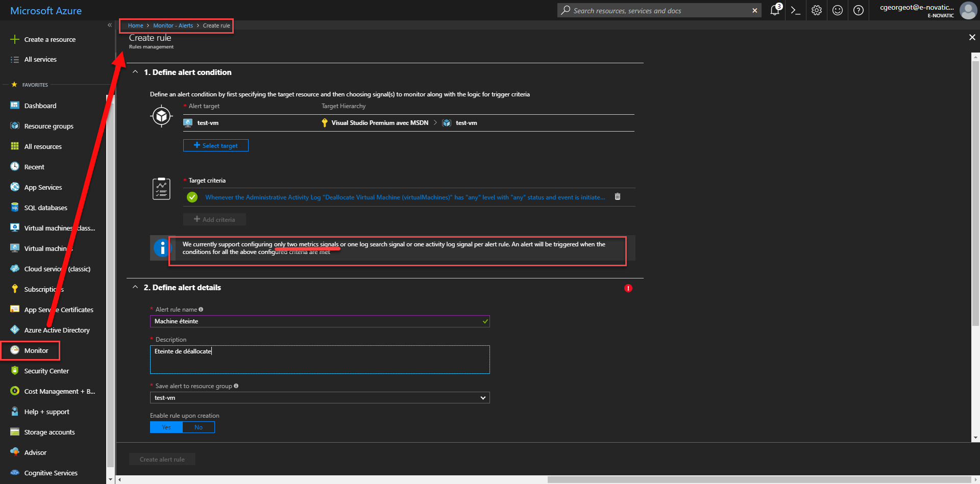The height and width of the screenshot is (484, 980).
Task: Collapse the Define alert condition section
Action: 135,72
